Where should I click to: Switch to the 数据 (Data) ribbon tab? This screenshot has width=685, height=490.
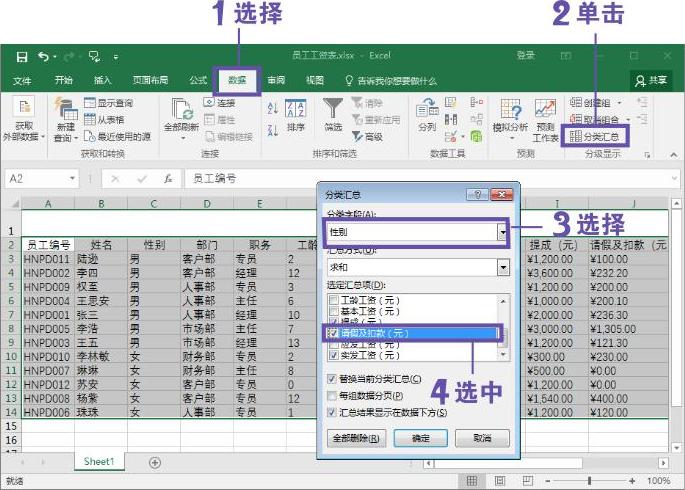click(237, 81)
